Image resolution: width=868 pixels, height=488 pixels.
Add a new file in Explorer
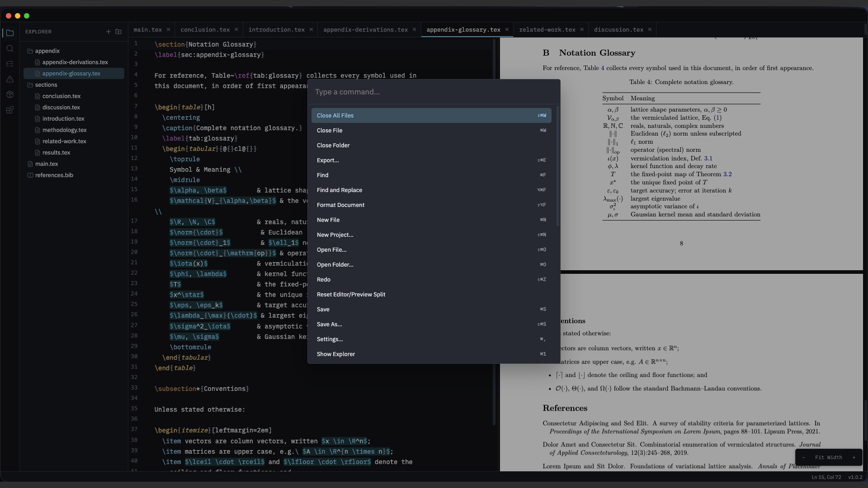[x=108, y=32]
